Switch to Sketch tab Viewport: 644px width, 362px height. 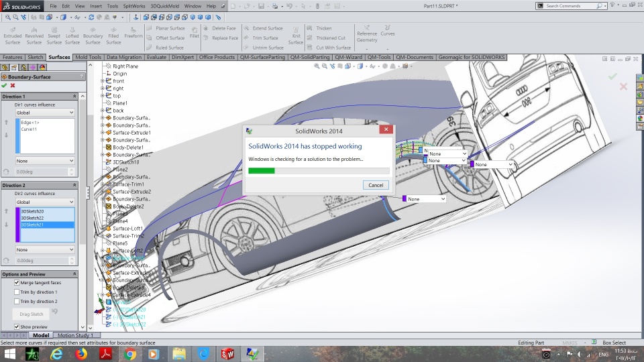pyautogui.click(x=36, y=57)
